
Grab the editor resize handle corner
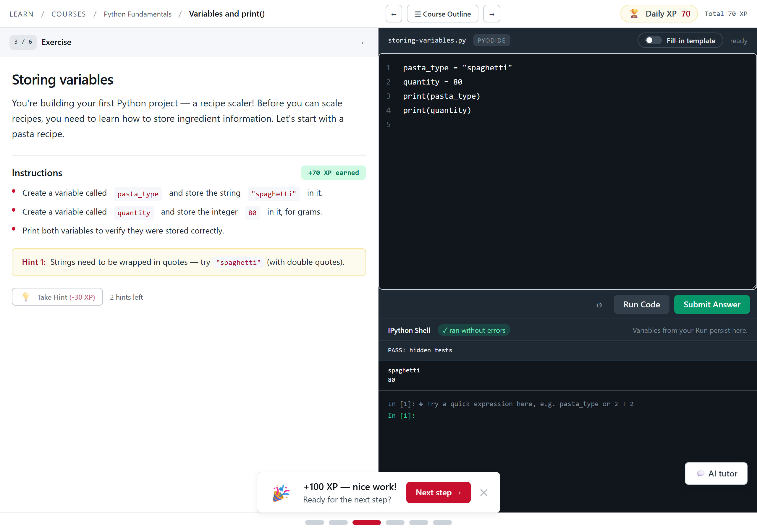(754, 287)
